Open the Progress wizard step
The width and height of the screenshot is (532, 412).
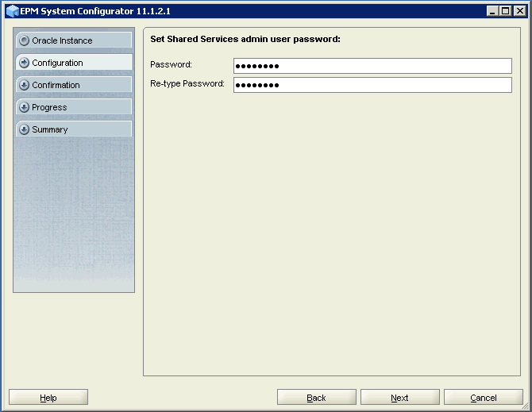click(74, 107)
